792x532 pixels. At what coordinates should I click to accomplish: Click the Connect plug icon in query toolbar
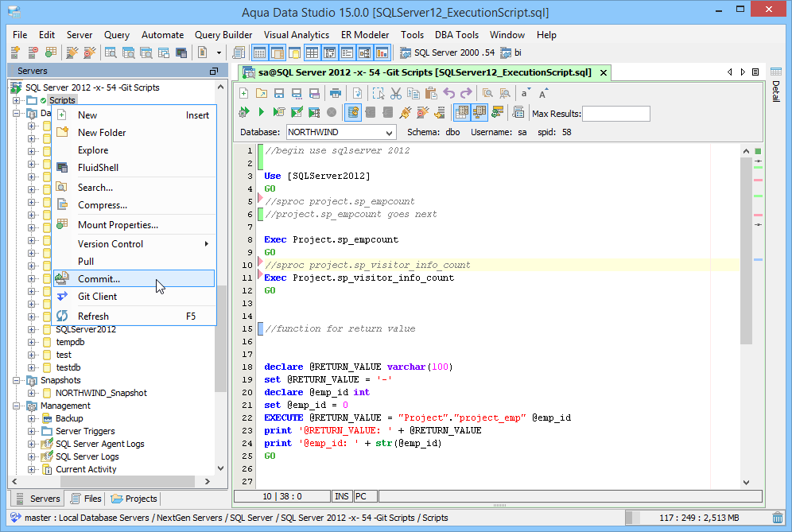tap(405, 112)
